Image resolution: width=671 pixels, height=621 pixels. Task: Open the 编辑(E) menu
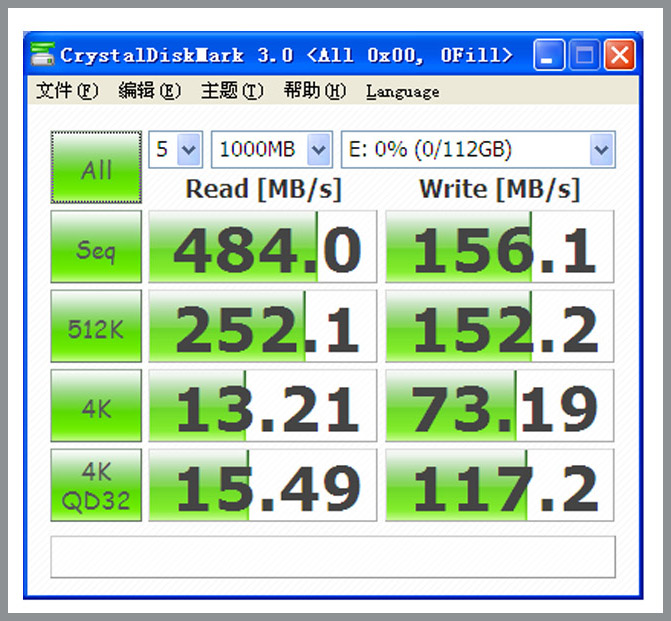[149, 91]
